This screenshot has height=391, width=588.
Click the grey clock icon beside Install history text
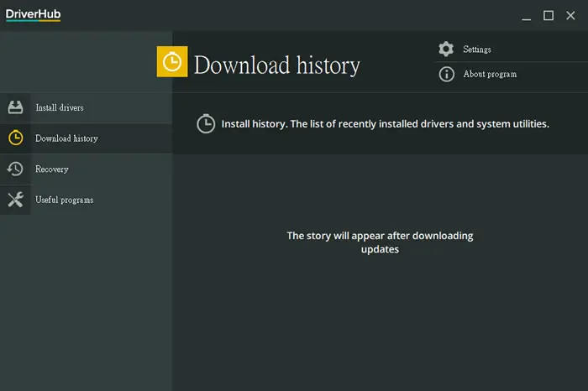click(206, 123)
